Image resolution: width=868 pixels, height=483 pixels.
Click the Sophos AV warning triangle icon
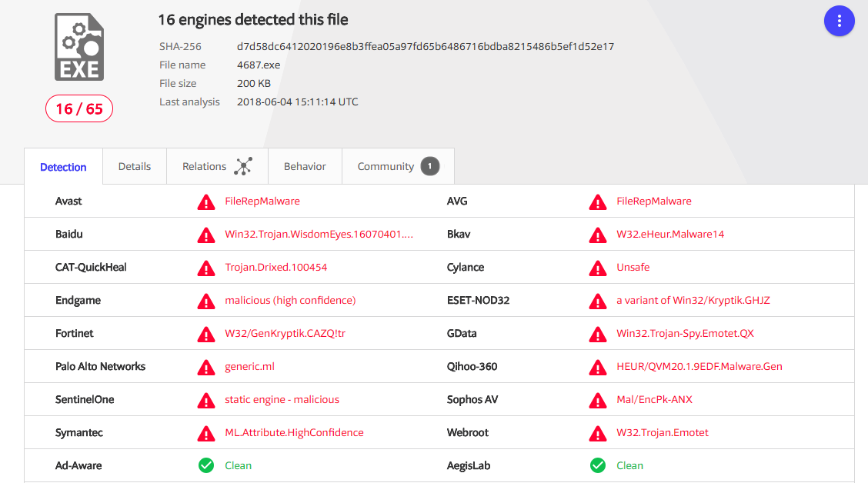click(598, 401)
